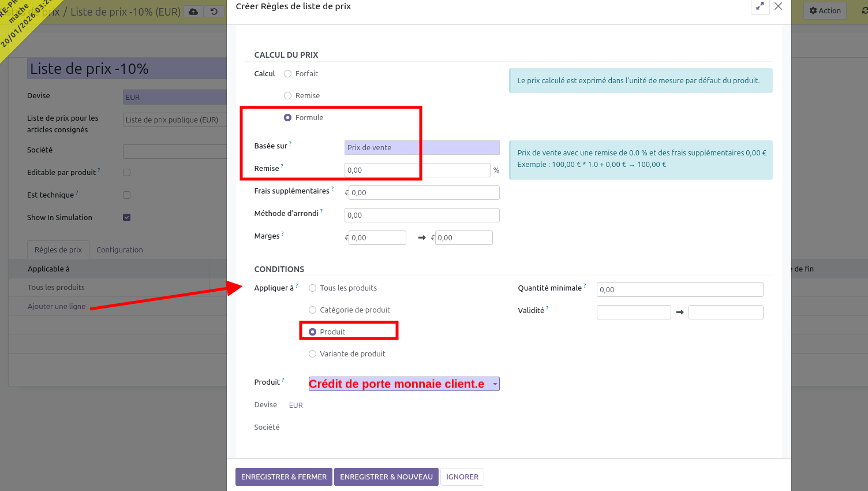Click Enregistrer & Fermer button
The height and width of the screenshot is (491, 868).
[283, 477]
